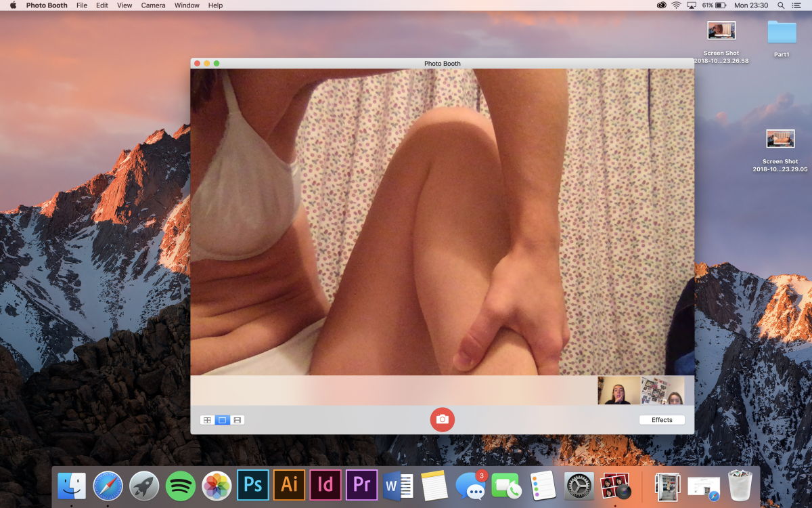Viewport: 812px width, 508px height.
Task: Open the Camera menu
Action: tap(153, 5)
